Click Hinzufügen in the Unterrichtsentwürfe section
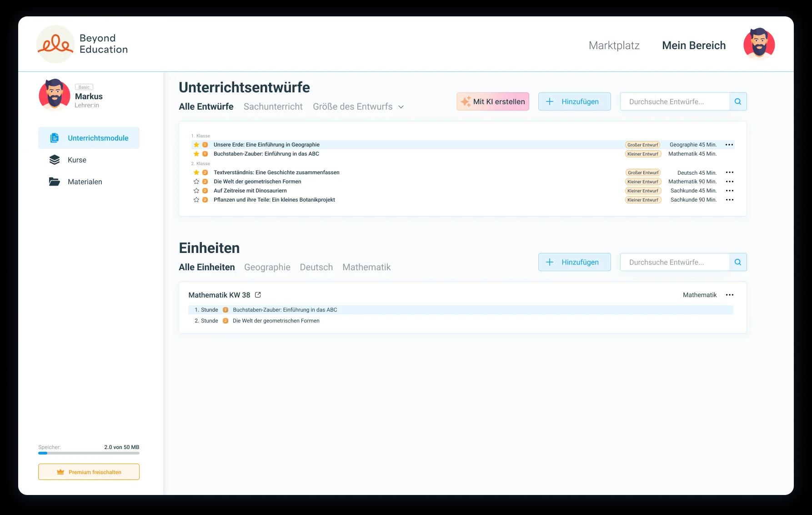Screen dimensions: 812x515 point(575,101)
